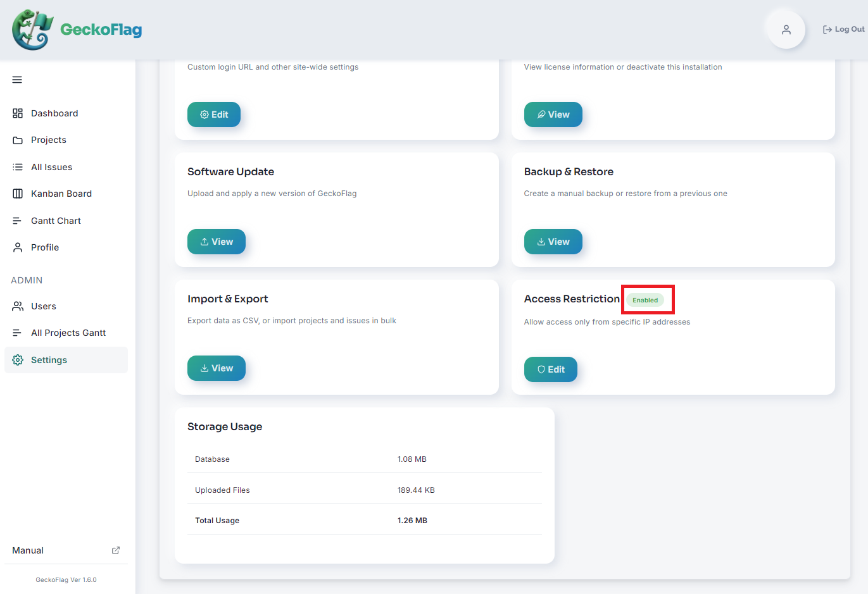Click the All Issues list icon
Image resolution: width=868 pixels, height=594 pixels.
coord(18,167)
